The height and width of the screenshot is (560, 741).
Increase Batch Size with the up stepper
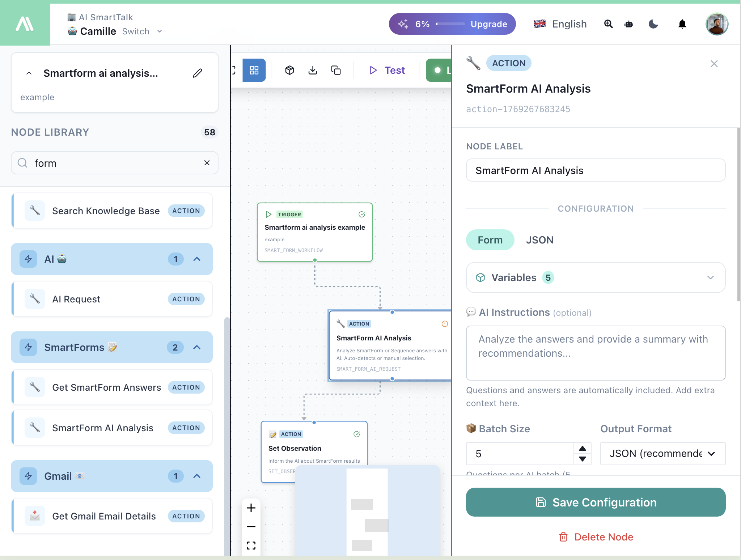click(582, 449)
